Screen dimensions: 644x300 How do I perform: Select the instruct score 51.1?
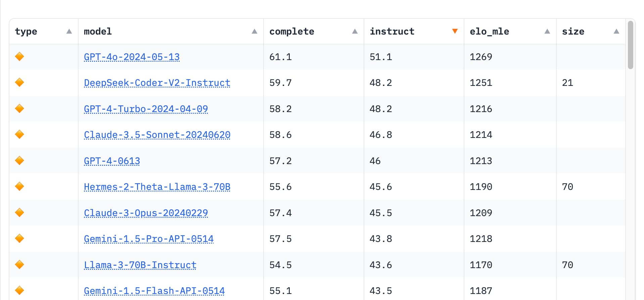coord(381,57)
